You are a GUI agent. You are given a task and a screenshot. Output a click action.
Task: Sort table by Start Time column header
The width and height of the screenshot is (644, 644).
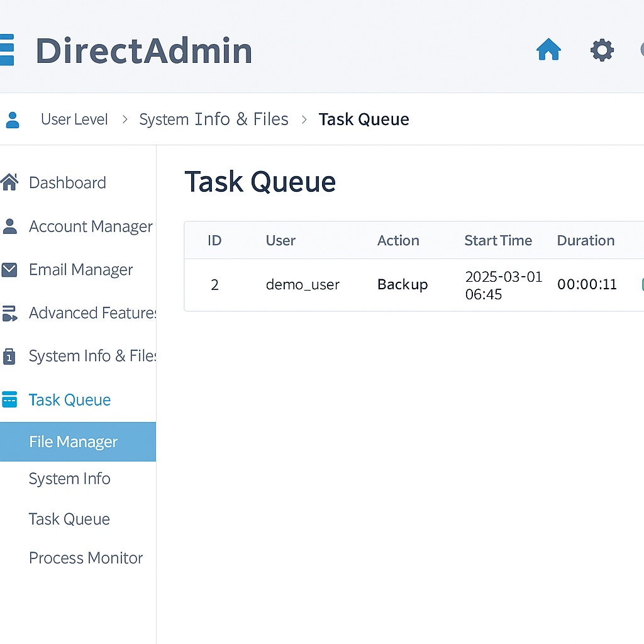click(498, 240)
